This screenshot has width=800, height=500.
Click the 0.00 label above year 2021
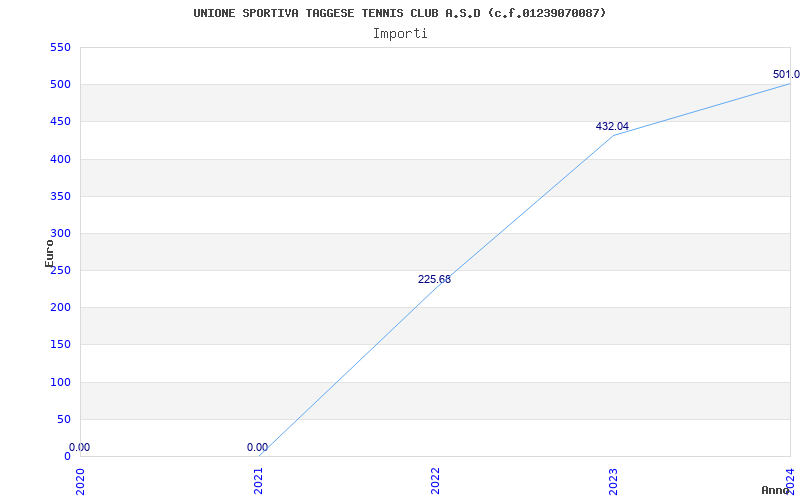257,447
